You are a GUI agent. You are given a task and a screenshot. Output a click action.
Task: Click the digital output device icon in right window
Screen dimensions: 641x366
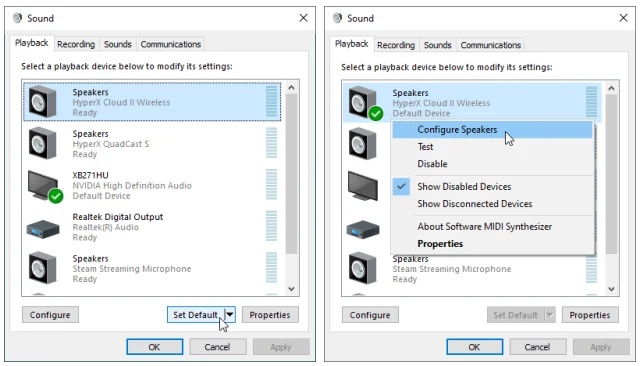363,229
